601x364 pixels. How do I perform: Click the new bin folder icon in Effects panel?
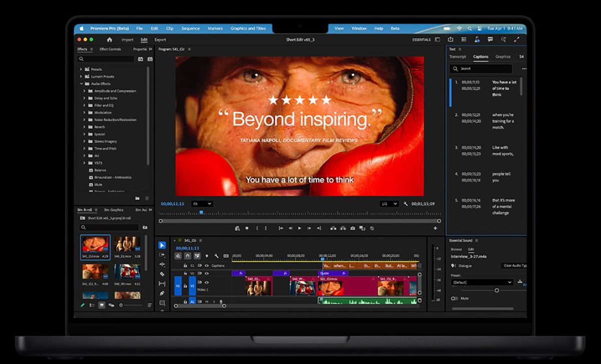137,198
